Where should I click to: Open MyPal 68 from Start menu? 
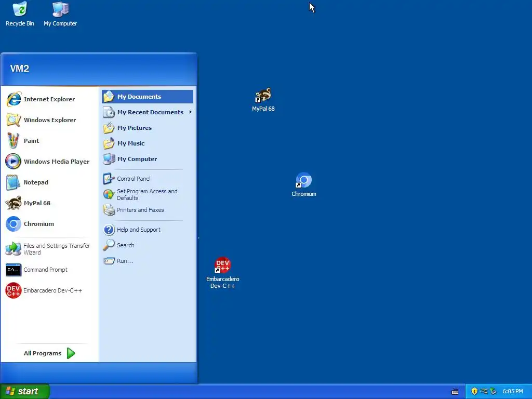(49, 203)
